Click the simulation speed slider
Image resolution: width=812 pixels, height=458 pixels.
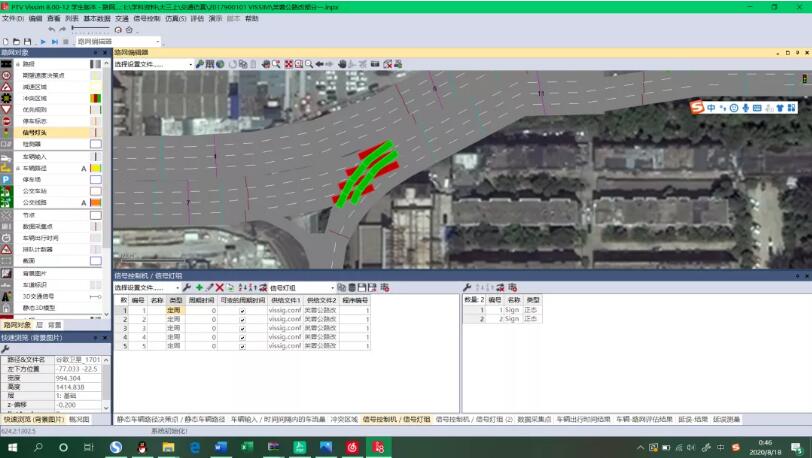[91, 28]
